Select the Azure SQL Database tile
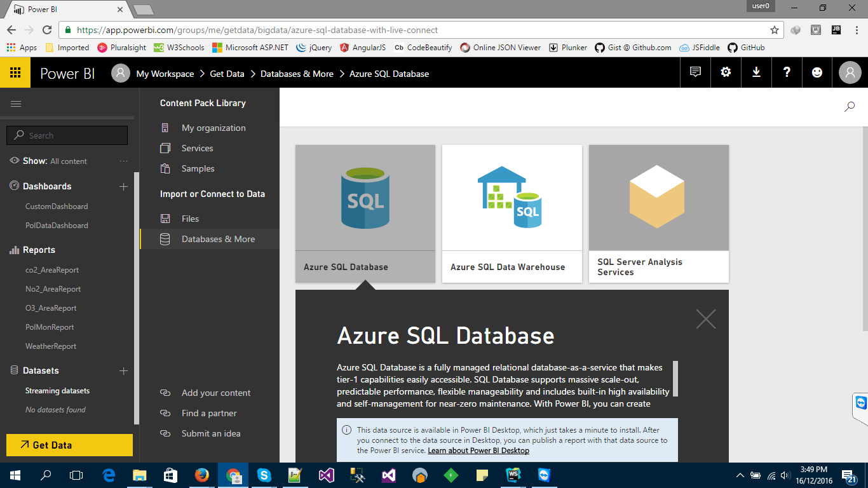Image resolution: width=868 pixels, height=488 pixels. point(365,213)
